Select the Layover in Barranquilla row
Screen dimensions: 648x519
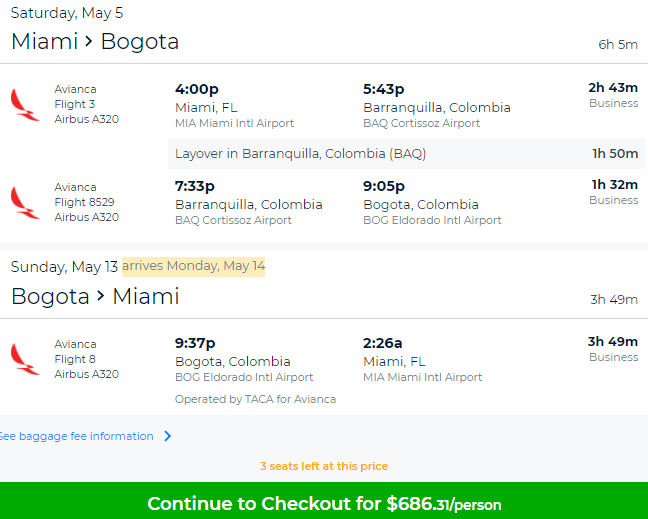407,154
